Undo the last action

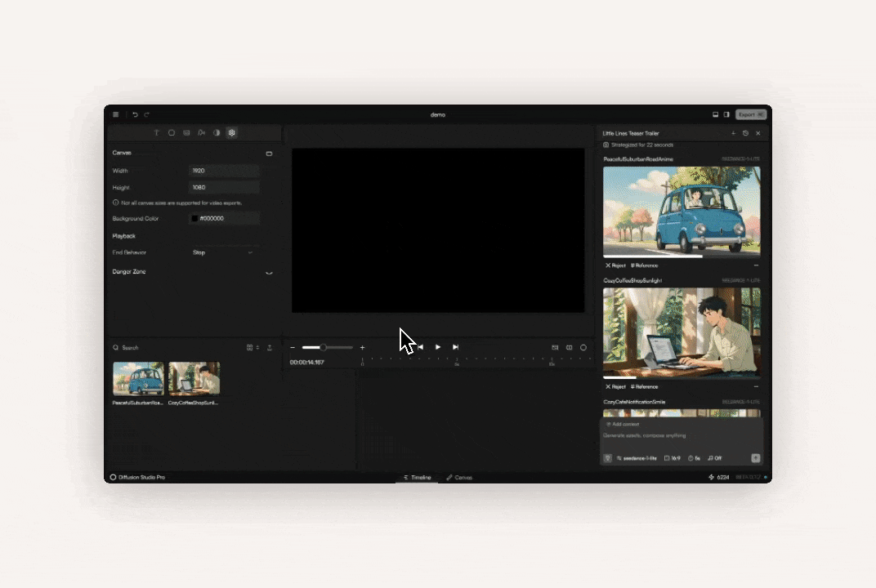pos(135,114)
